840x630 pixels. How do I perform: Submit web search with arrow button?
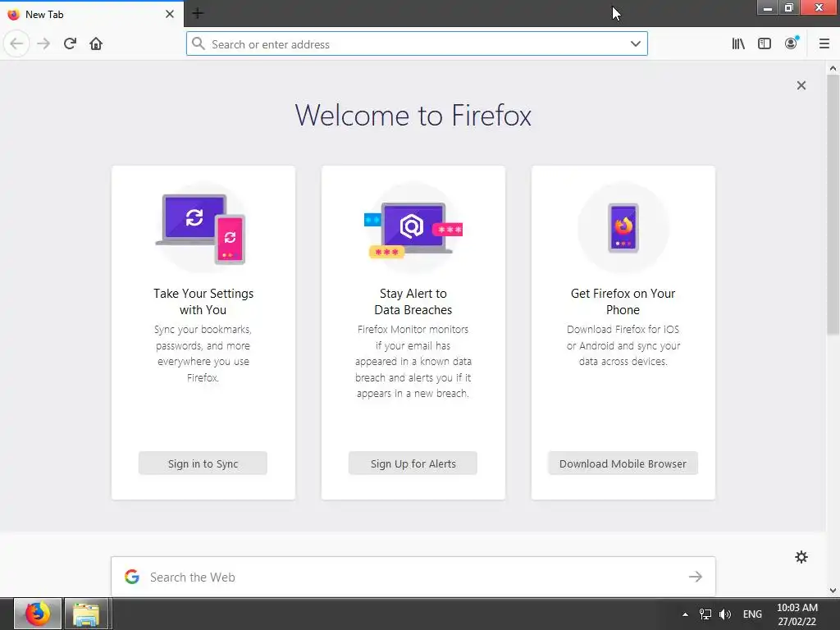696,577
